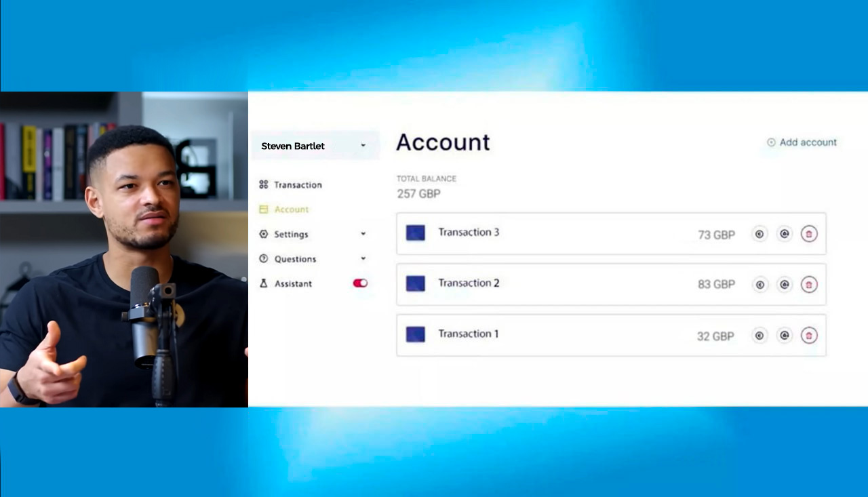Click the 'TOTAL BALANCE' label
The image size is (868, 497).
click(427, 179)
